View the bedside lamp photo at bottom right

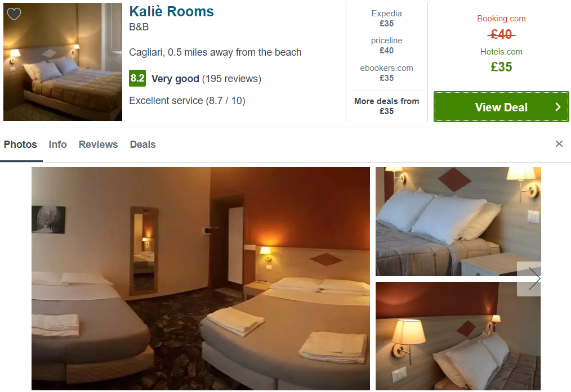coord(458,336)
